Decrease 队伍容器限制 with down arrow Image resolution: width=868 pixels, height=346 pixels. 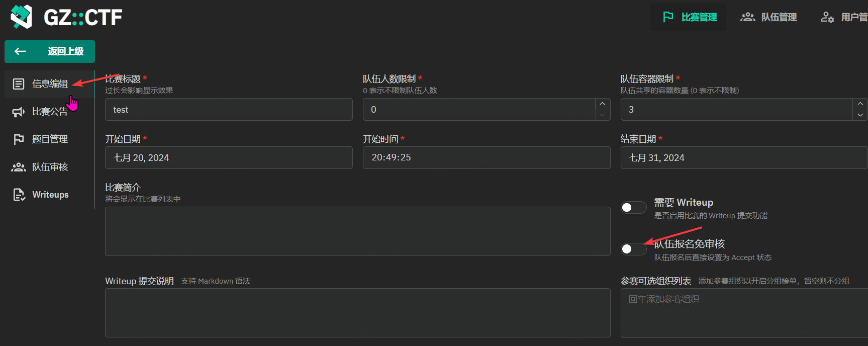[x=860, y=115]
